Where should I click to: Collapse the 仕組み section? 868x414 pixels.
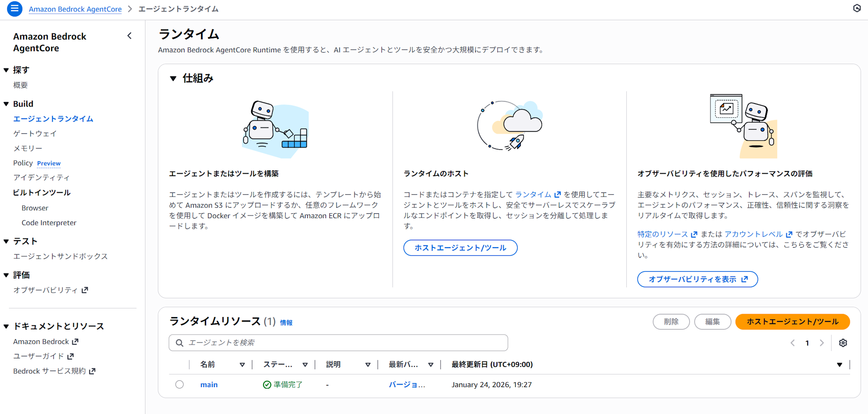pos(173,78)
